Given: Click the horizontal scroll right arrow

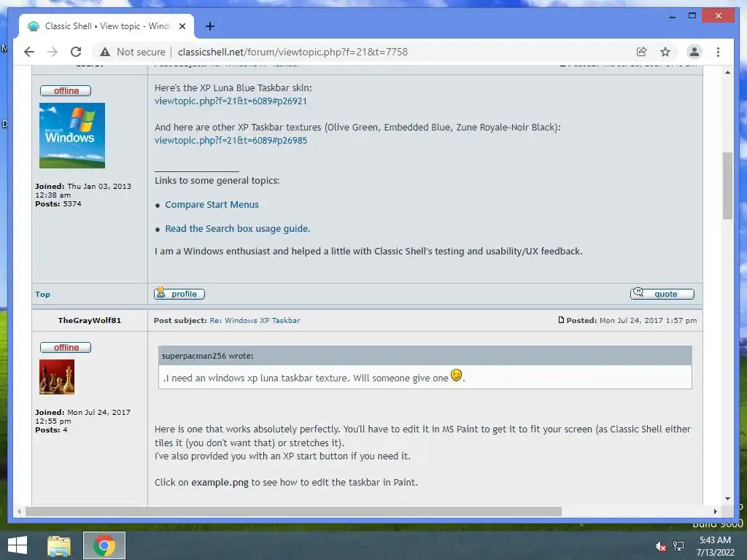Looking at the screenshot, I should (x=716, y=511).
